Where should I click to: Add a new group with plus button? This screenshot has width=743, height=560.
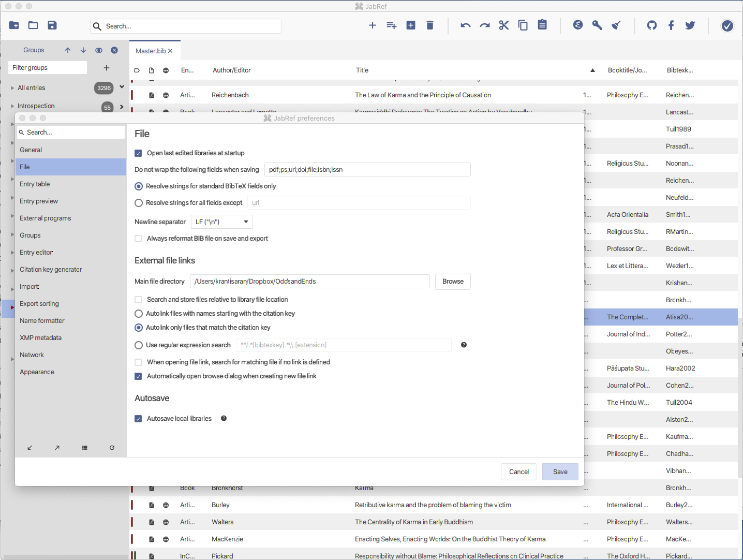(x=107, y=68)
